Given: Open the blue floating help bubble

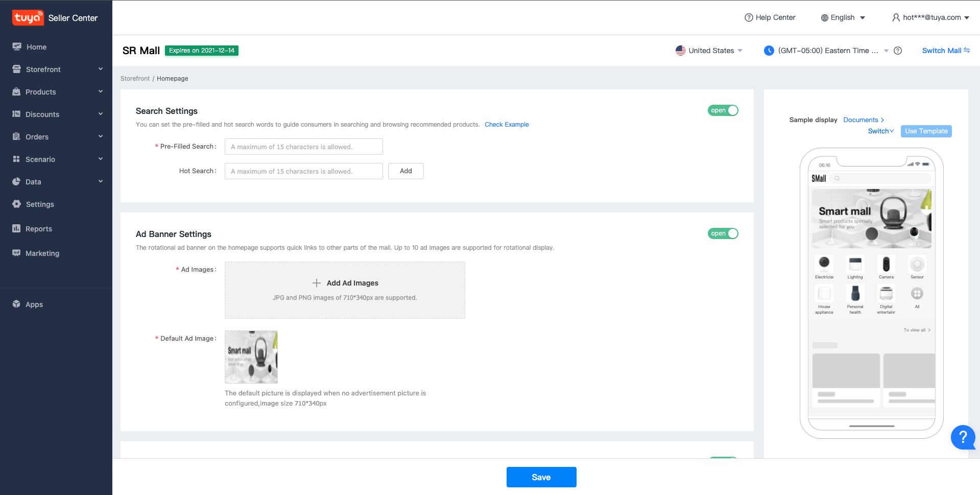Looking at the screenshot, I should pyautogui.click(x=963, y=437).
